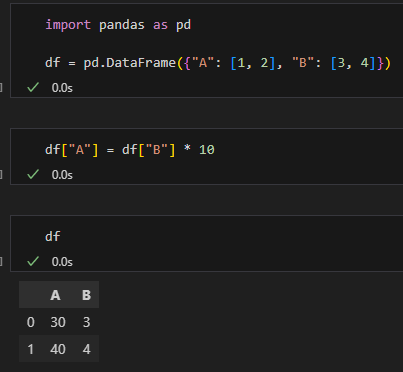Click the 'pandas' word in the import line
Image resolution: width=403 pixels, height=372 pixels.
[122, 25]
